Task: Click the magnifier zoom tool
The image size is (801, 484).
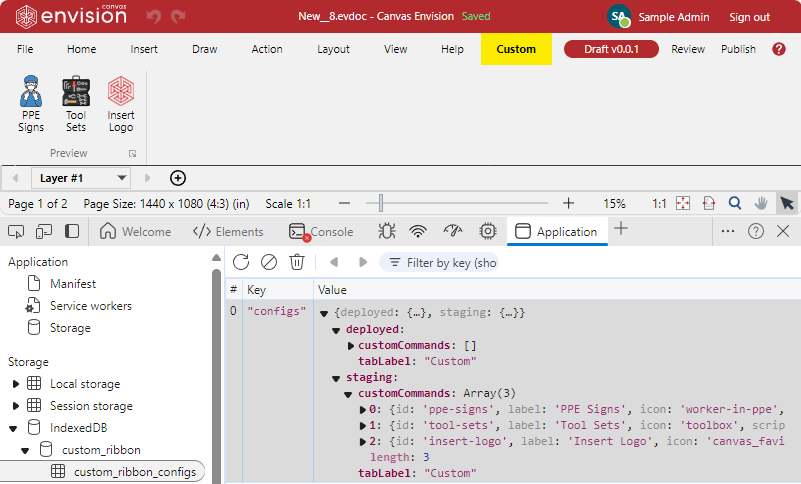Action: (735, 203)
